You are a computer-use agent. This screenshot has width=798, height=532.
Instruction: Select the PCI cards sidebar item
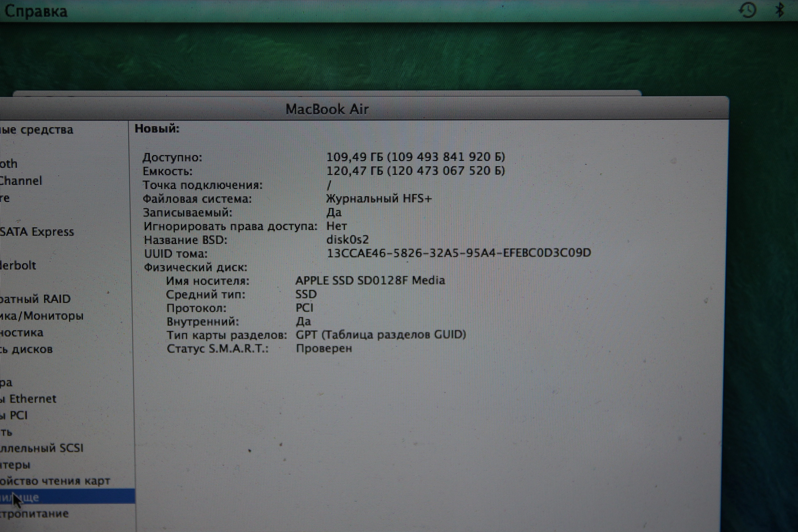(x=14, y=415)
